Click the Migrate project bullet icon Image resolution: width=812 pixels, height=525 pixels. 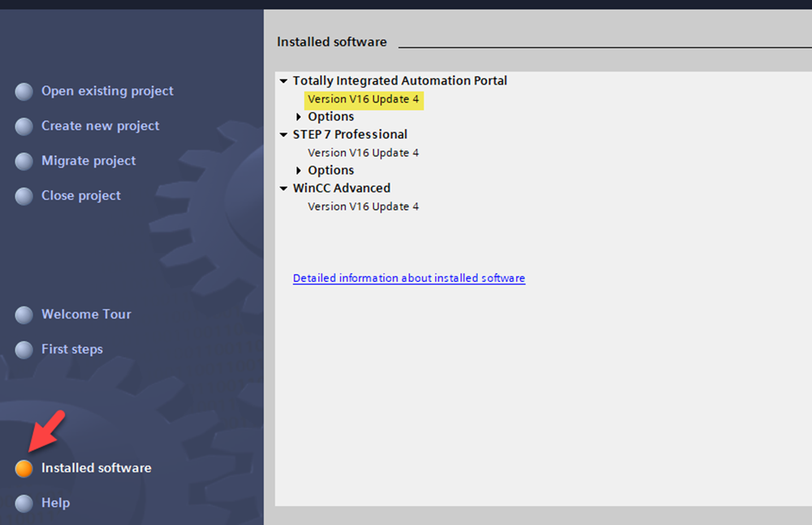tap(24, 161)
